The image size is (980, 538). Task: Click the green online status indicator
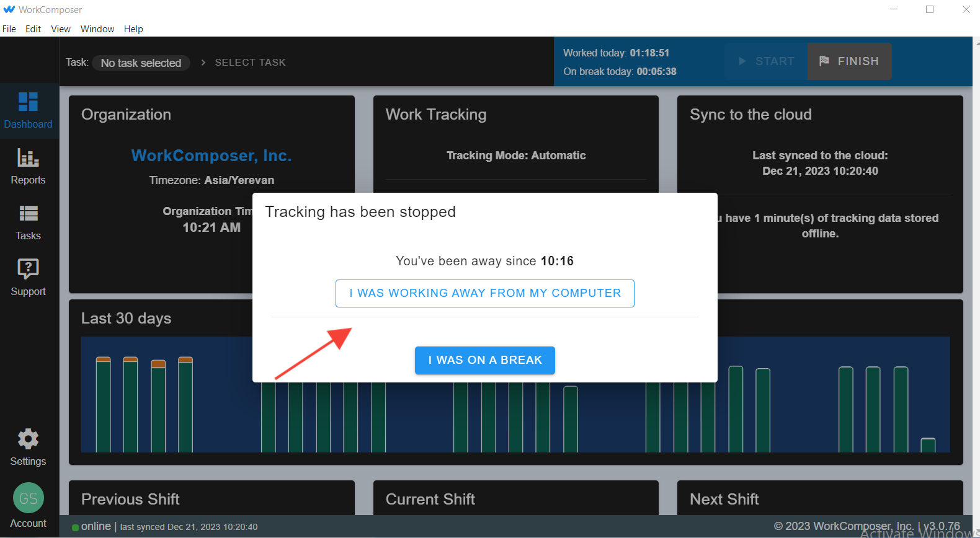(x=75, y=527)
